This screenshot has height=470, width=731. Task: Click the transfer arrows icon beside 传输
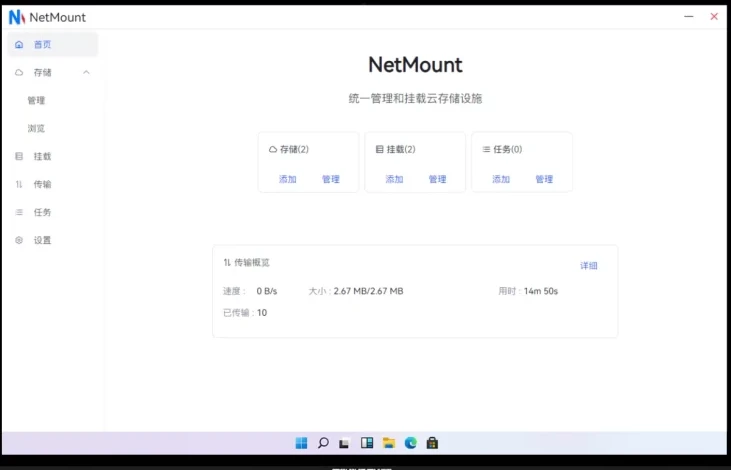[19, 184]
